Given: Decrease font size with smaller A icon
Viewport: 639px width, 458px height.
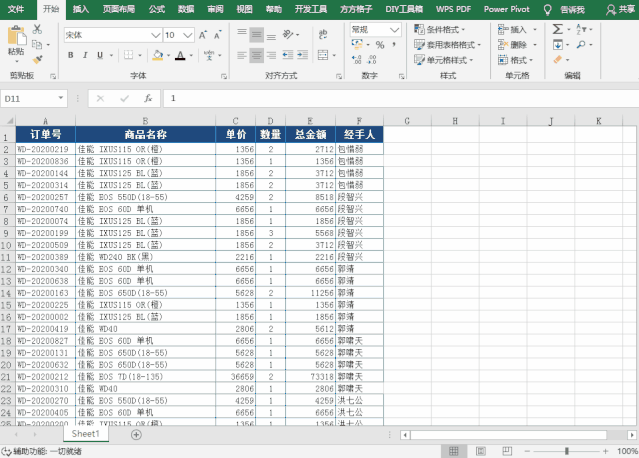Looking at the screenshot, I should pos(218,35).
